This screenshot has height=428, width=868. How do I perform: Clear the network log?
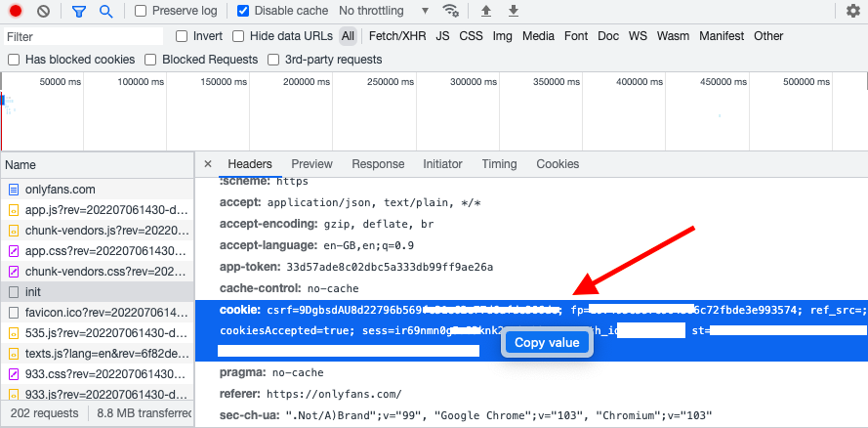pyautogui.click(x=43, y=11)
